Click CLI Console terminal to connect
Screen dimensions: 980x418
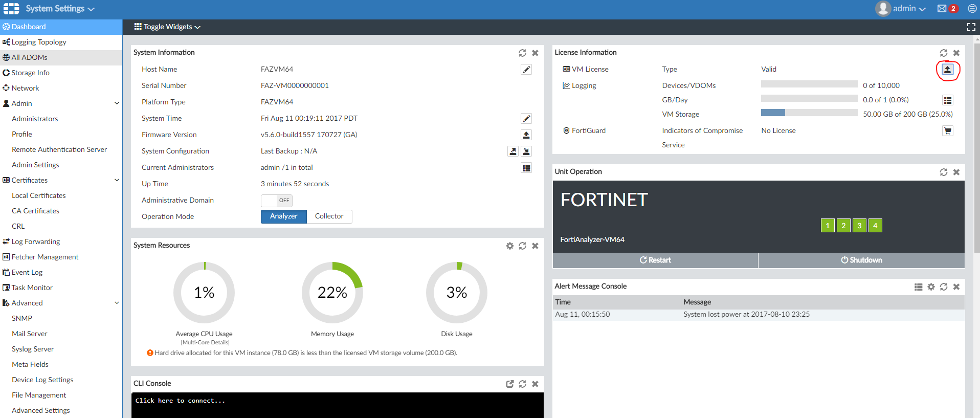pyautogui.click(x=338, y=405)
